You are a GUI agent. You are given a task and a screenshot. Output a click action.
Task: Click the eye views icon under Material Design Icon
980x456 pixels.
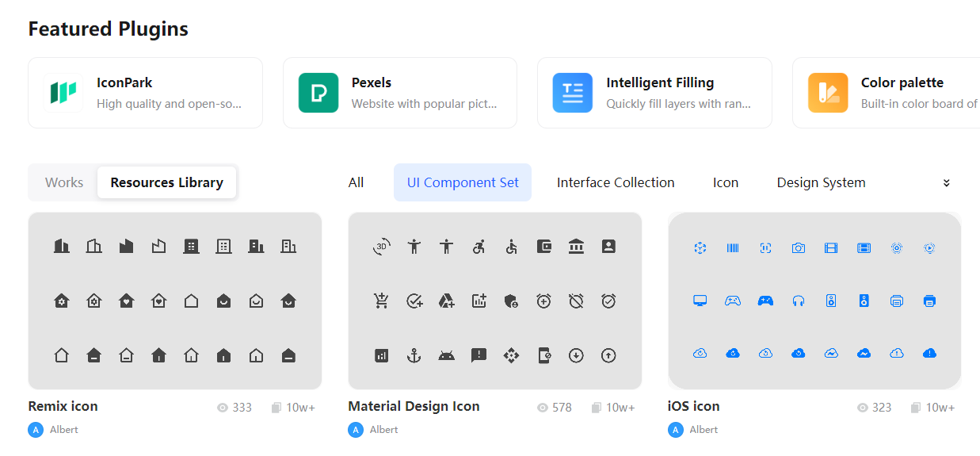coord(543,408)
